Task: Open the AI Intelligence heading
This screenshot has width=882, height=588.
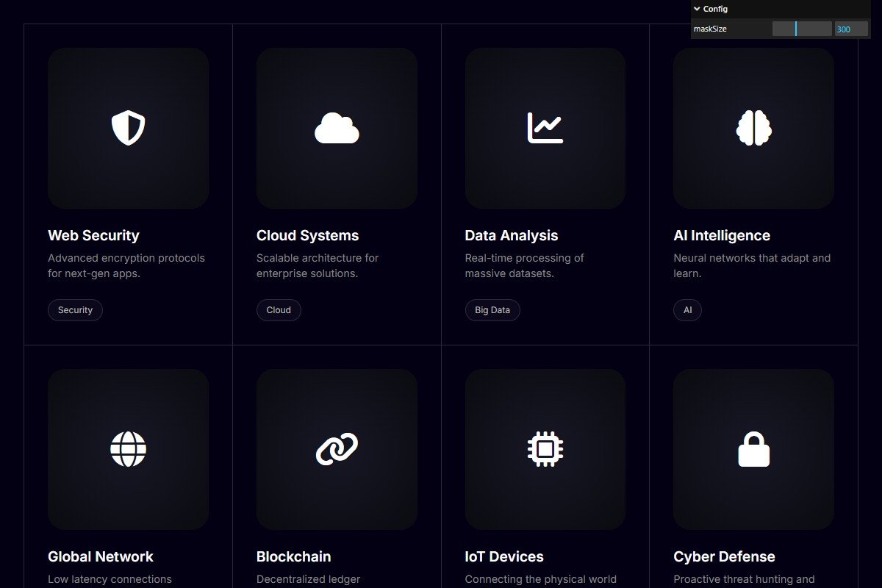Action: tap(722, 236)
